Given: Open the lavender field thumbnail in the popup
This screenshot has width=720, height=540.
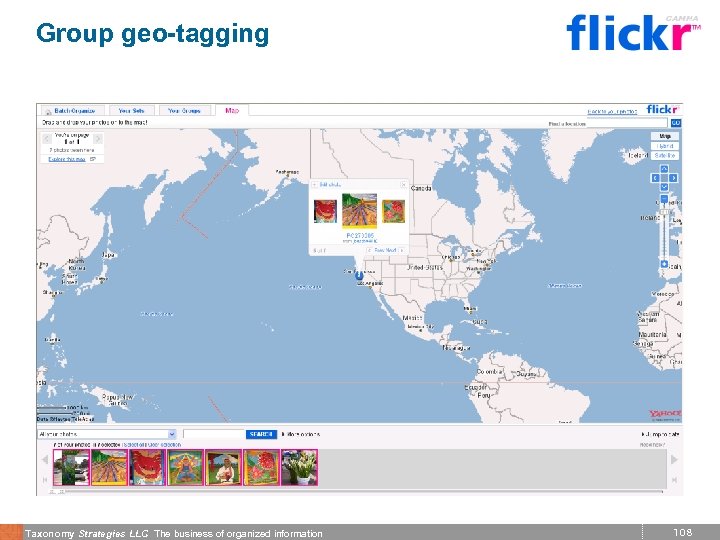Looking at the screenshot, I should pyautogui.click(x=360, y=211).
